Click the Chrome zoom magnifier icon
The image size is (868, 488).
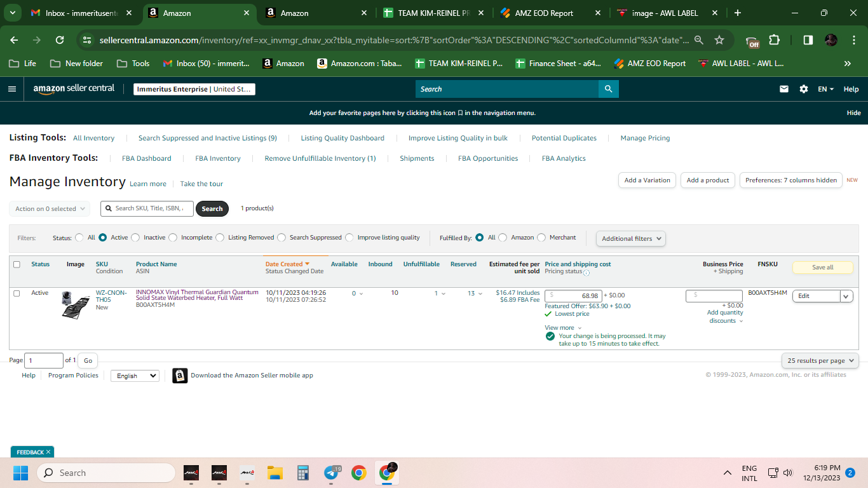[x=698, y=40]
